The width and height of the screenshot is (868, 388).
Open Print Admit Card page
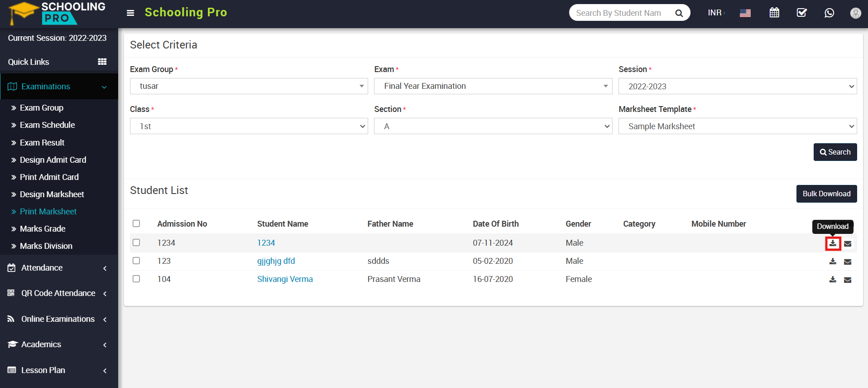(x=49, y=177)
